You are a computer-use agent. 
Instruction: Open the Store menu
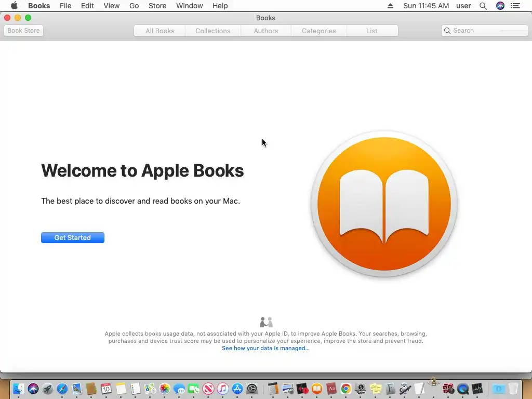tap(157, 6)
